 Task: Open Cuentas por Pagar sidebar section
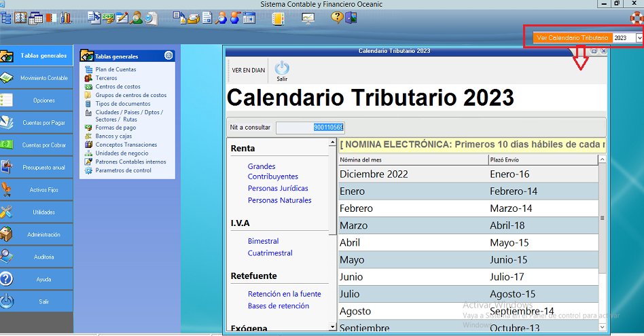point(36,123)
